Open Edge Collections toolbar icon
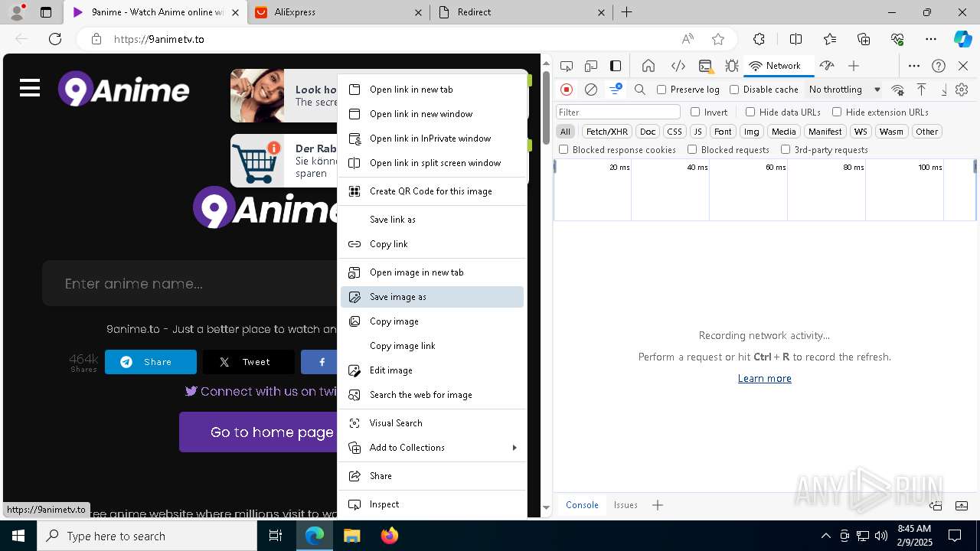The image size is (980, 551). click(x=864, y=39)
